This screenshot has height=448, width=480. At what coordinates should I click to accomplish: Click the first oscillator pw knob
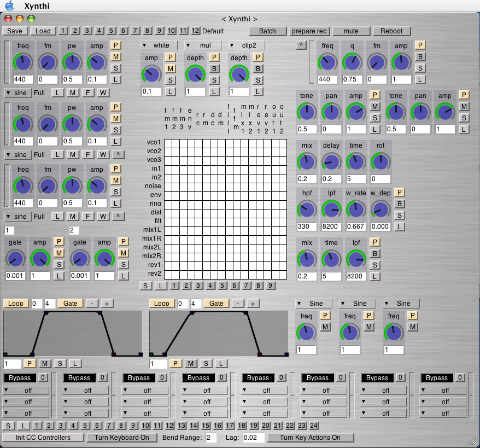point(72,62)
